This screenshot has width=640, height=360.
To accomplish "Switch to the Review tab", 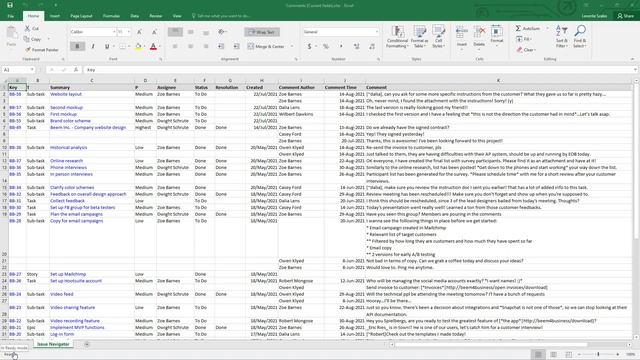I will tap(156, 16).
